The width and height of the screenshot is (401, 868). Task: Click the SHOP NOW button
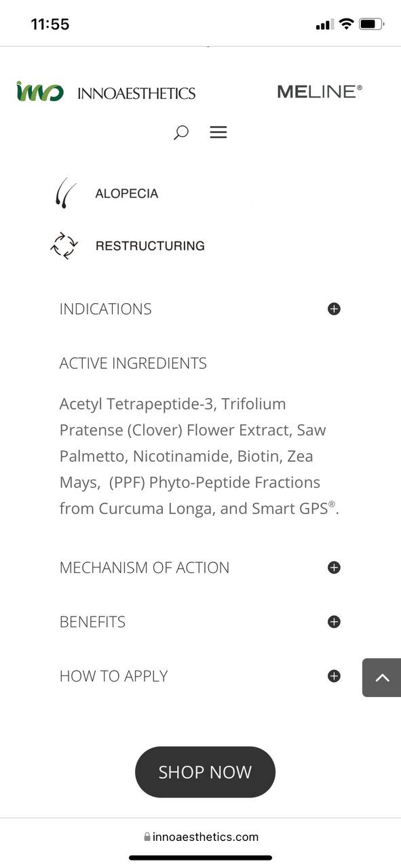(205, 772)
